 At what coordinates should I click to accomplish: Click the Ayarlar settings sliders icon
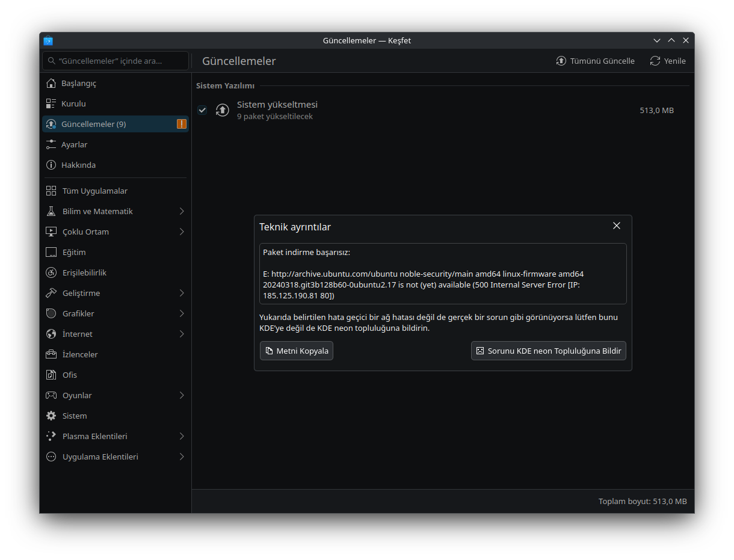tap(51, 144)
